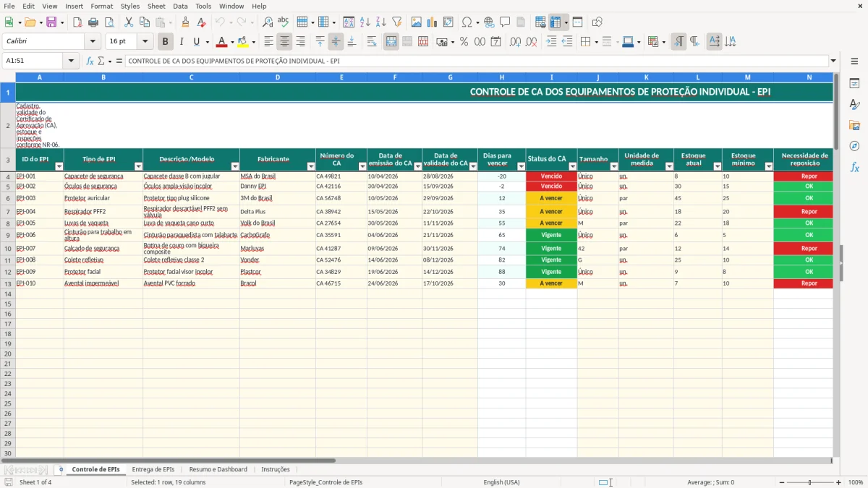Open the Data menu
The width and height of the screenshot is (868, 488).
click(180, 6)
